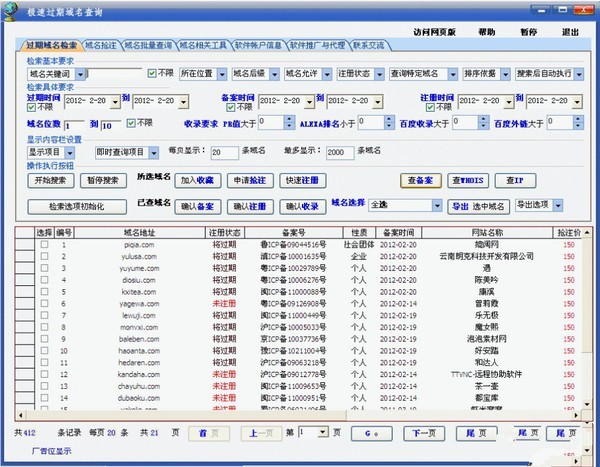
Task: Click the 确认备案 button
Action: click(198, 207)
